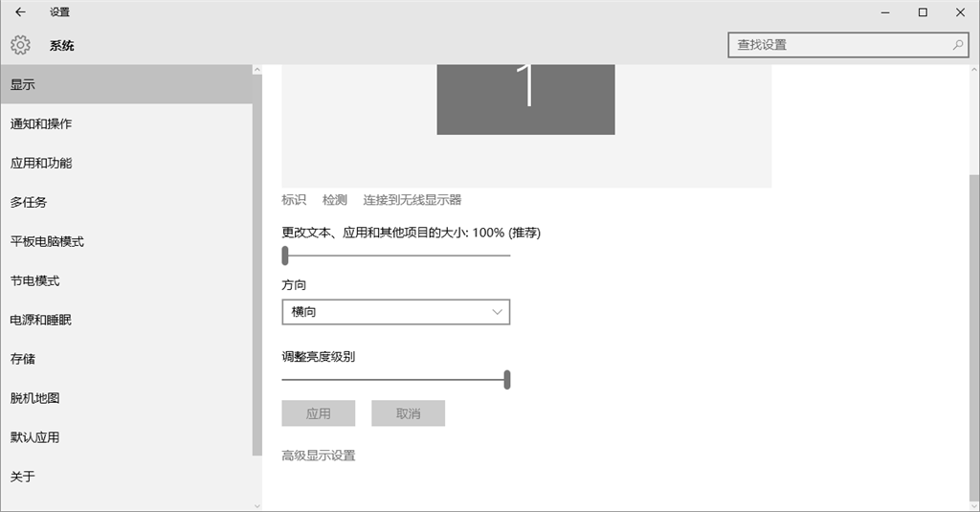
Task: Click the 检测 link
Action: click(334, 200)
